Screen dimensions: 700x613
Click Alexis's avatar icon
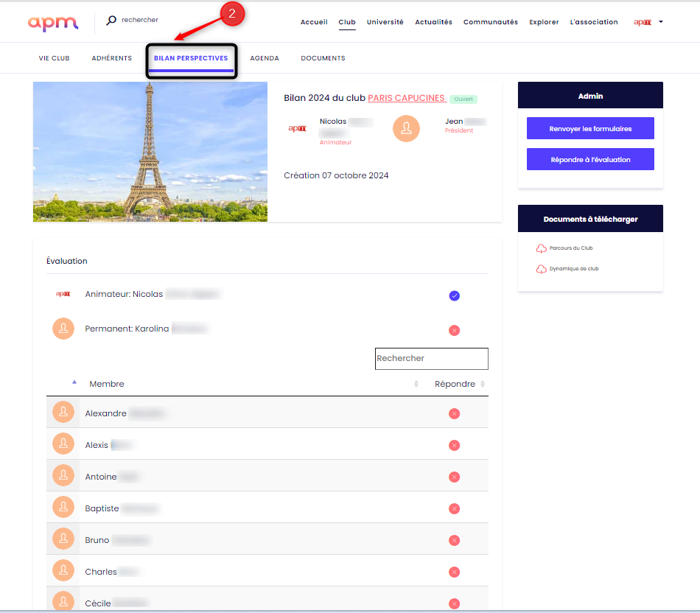point(63,444)
